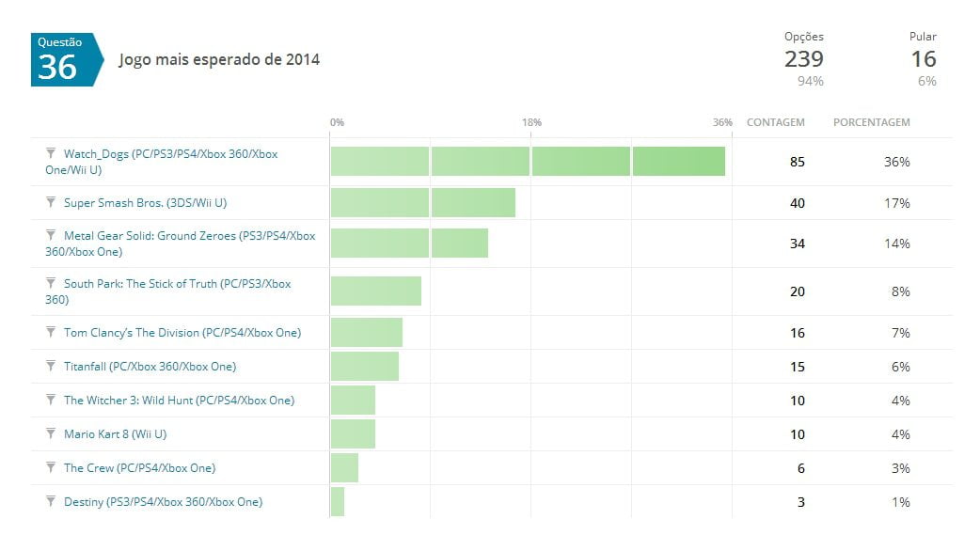Screen dimensions: 980x535
Task: Filter by Metal Gear Solid: Ground Zeroes icon
Action: [51, 235]
